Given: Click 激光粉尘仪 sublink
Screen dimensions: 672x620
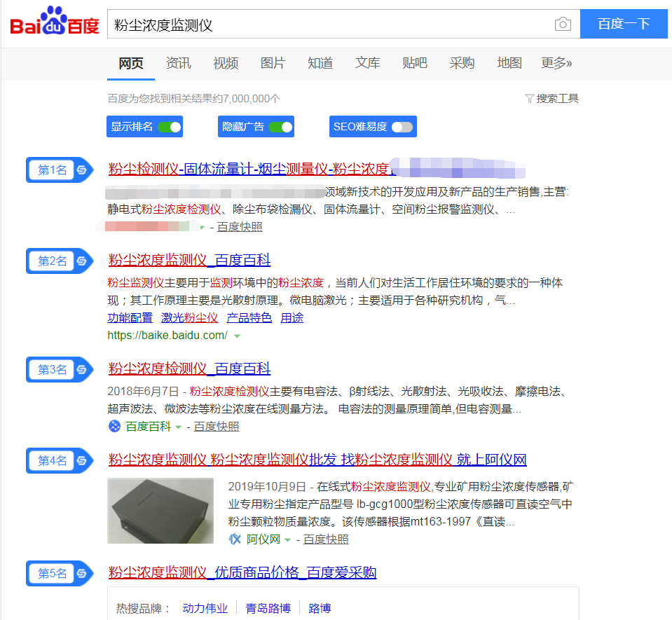Looking at the screenshot, I should pos(190,318).
